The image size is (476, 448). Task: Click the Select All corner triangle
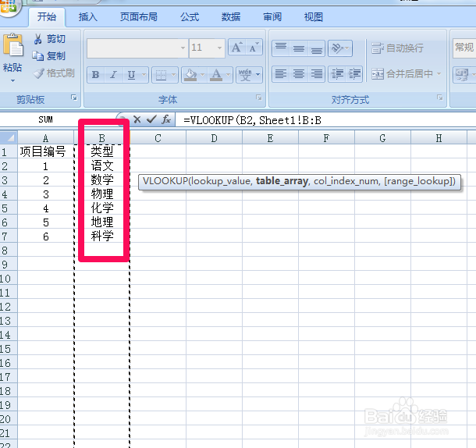click(x=9, y=138)
